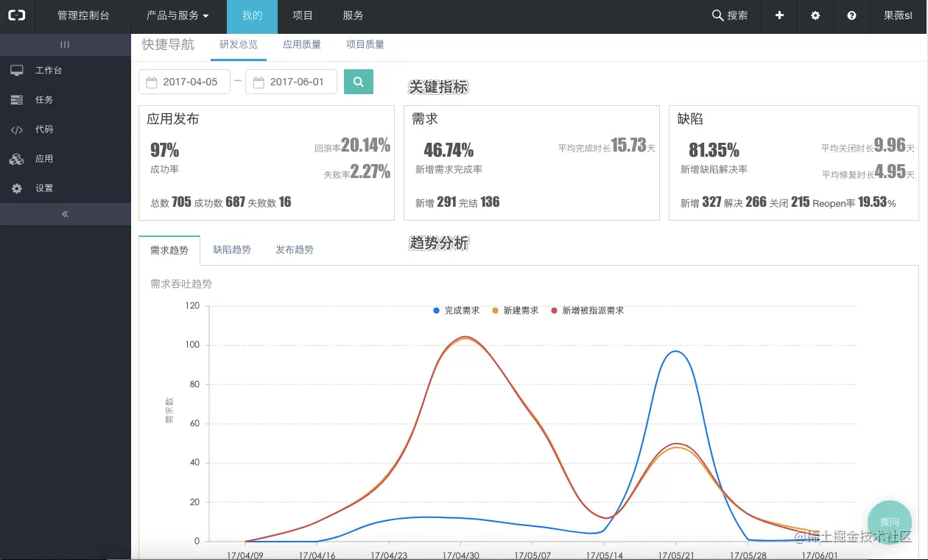Click the 应用发布 card title
Image resolution: width=928 pixels, height=560 pixels.
pyautogui.click(x=173, y=119)
